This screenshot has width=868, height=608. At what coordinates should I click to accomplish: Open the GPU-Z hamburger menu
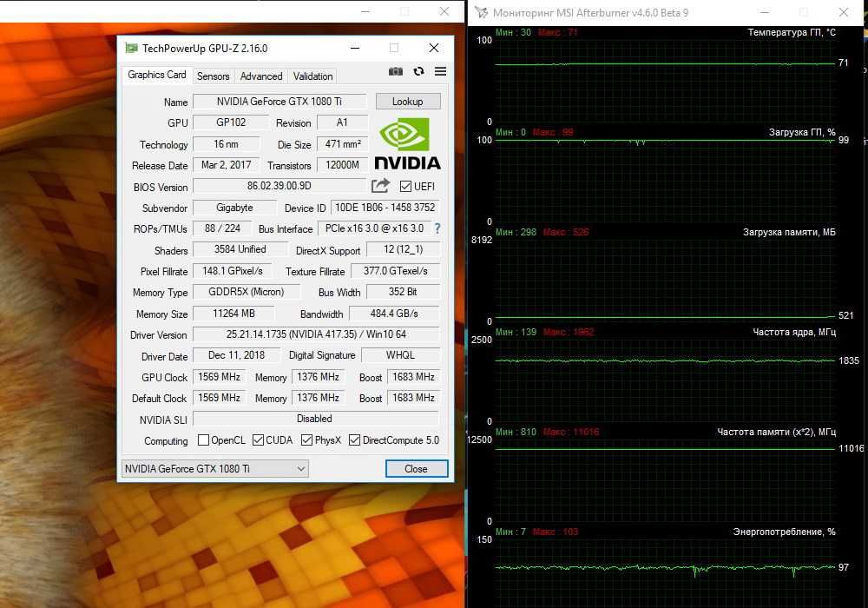(440, 71)
